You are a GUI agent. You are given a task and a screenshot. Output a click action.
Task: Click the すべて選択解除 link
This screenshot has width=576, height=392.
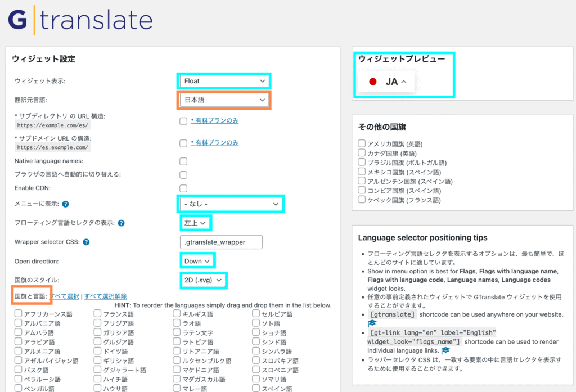click(105, 296)
